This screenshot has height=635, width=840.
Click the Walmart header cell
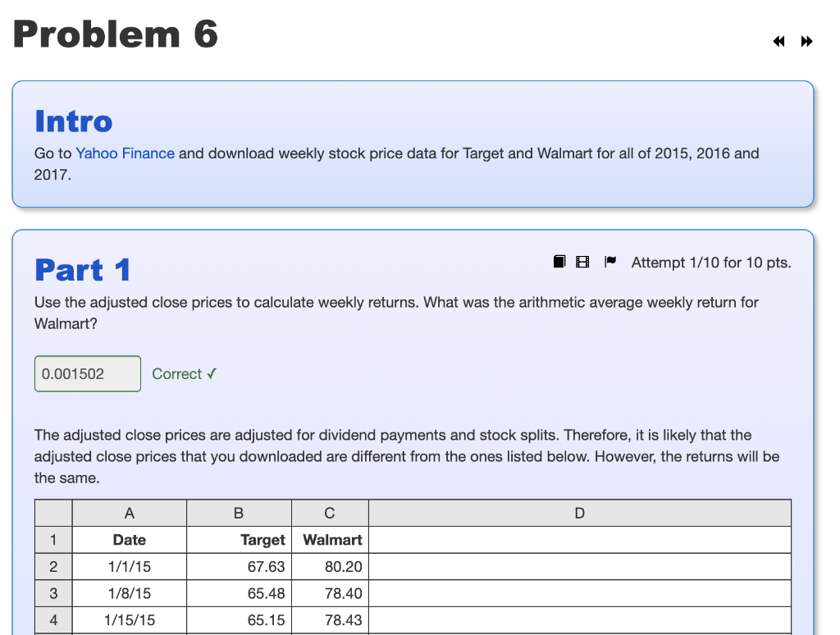331,539
